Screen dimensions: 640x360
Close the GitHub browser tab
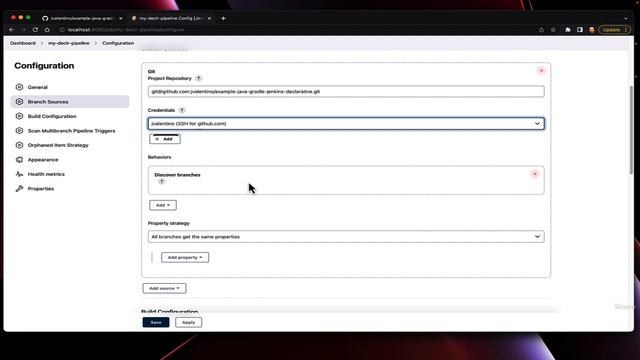click(x=120, y=18)
